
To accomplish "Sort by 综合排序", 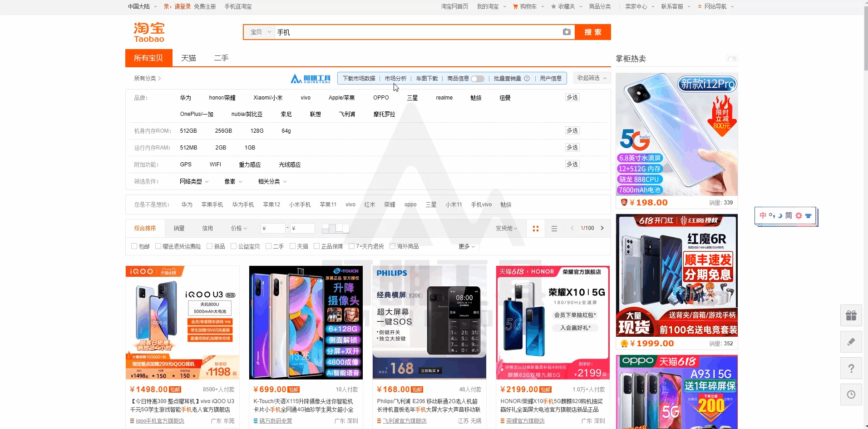I will (145, 228).
